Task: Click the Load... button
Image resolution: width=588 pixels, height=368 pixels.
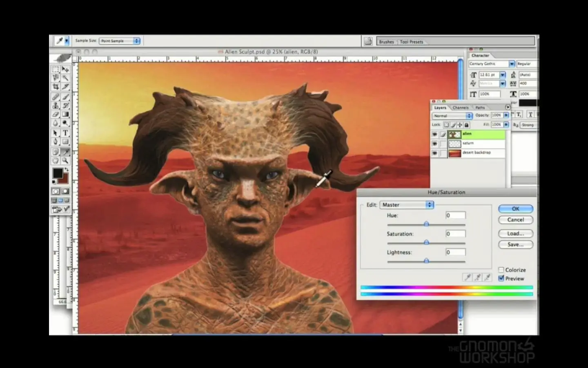Action: [x=516, y=233]
